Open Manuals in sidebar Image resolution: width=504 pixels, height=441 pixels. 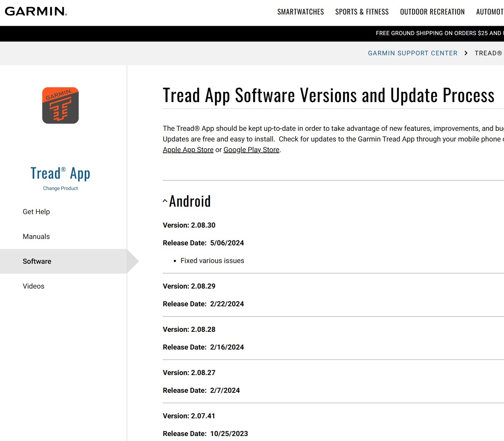click(x=36, y=236)
